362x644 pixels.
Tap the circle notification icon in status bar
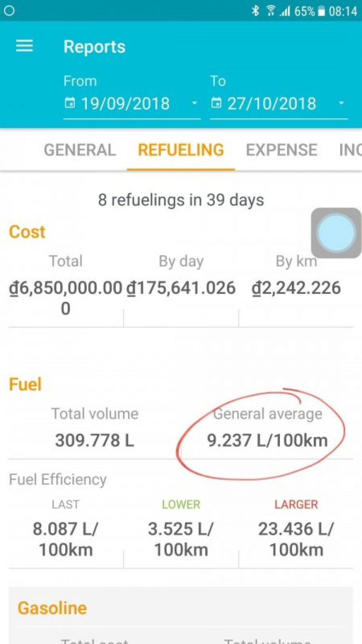click(x=9, y=11)
